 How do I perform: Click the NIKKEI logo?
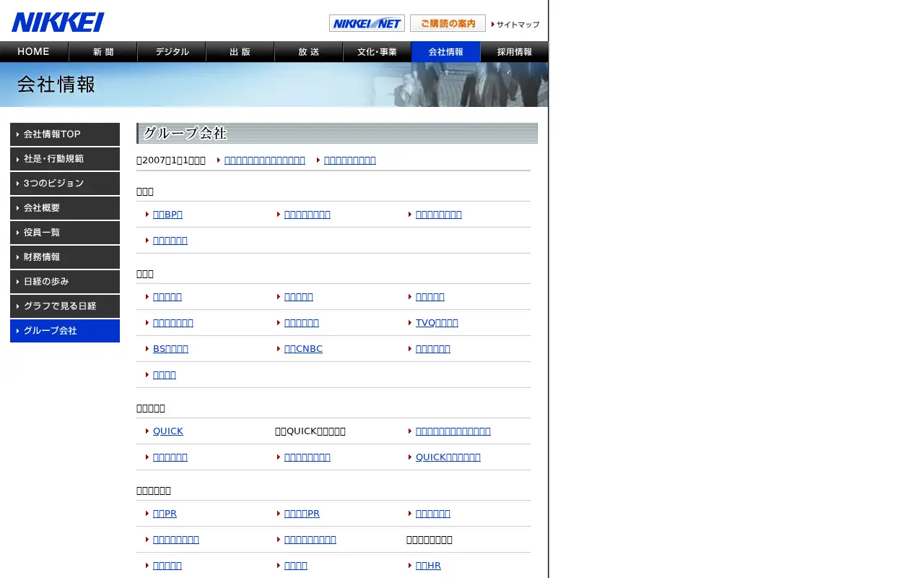[x=58, y=22]
